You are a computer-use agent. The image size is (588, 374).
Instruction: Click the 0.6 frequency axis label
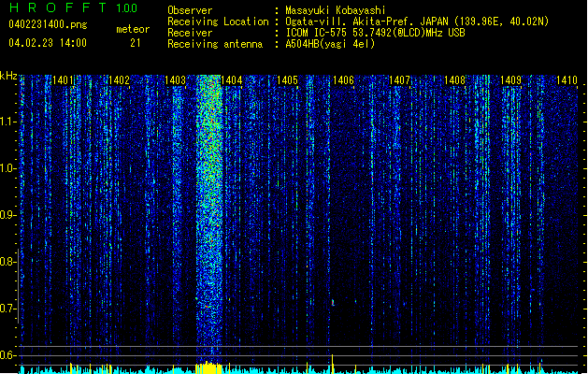[x=7, y=355]
